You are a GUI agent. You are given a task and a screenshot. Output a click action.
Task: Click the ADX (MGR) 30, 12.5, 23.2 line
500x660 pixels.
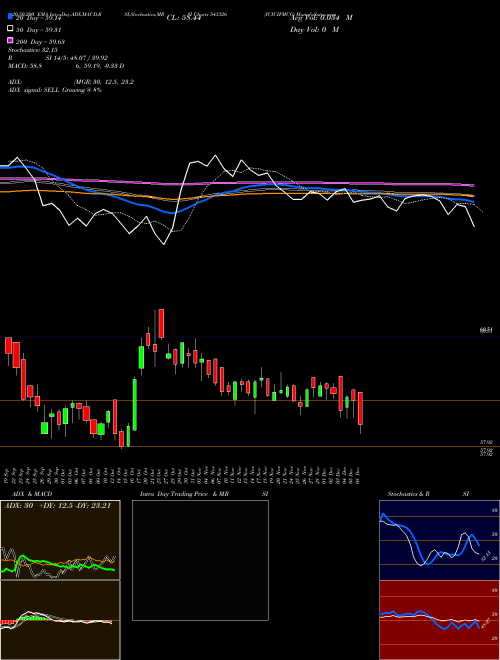(x=71, y=82)
